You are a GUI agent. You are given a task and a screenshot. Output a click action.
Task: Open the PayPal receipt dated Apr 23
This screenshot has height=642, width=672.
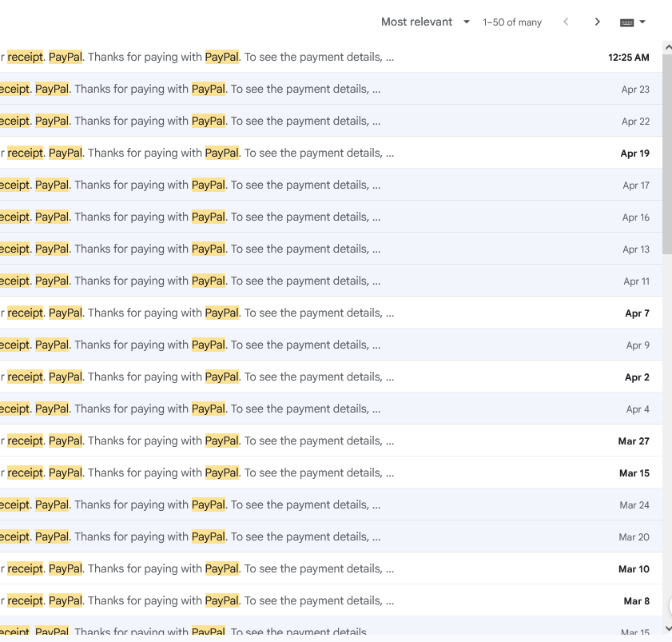click(331, 89)
